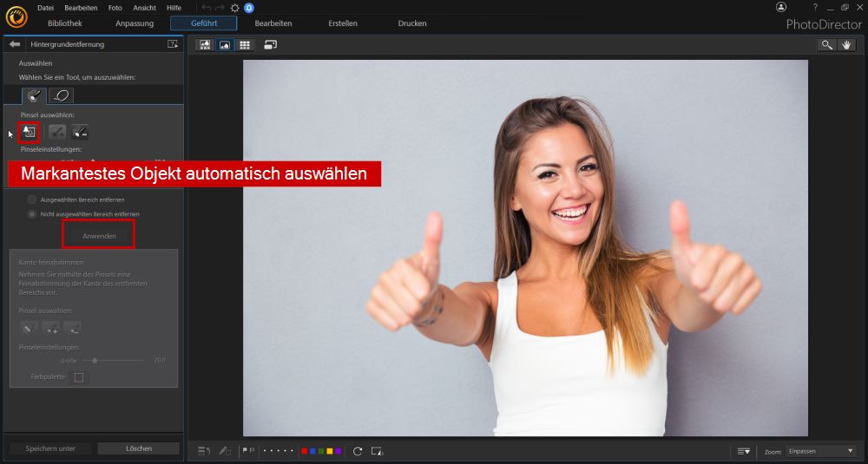Open the settings gear icon in menu bar
Screen dimensions: 868x464
point(234,7)
